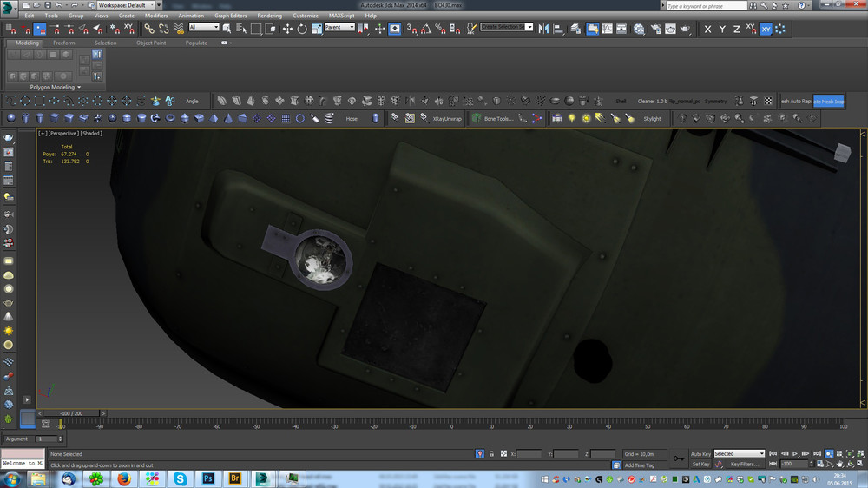The width and height of the screenshot is (868, 488).
Task: Select the Rotate transform tool
Action: click(x=302, y=29)
